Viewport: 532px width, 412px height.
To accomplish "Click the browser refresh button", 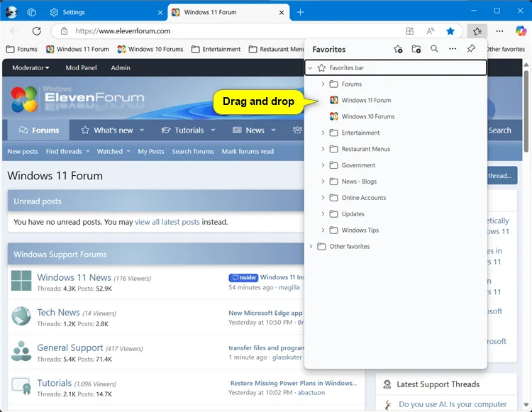I will (37, 31).
